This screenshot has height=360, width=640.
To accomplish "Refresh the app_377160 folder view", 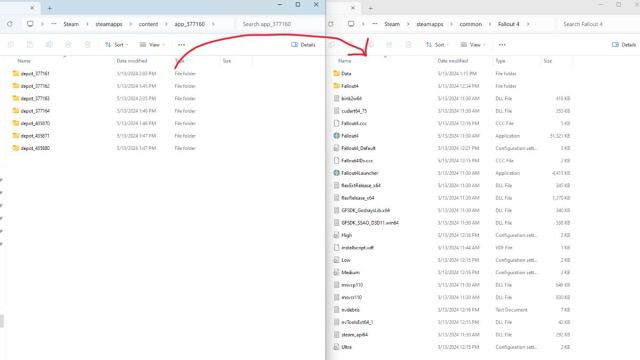I will [x=9, y=24].
